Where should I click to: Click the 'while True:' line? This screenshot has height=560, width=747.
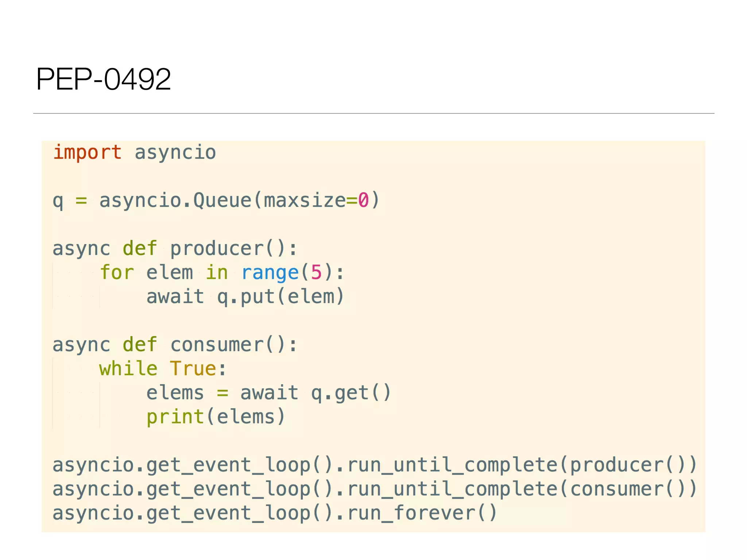163,369
